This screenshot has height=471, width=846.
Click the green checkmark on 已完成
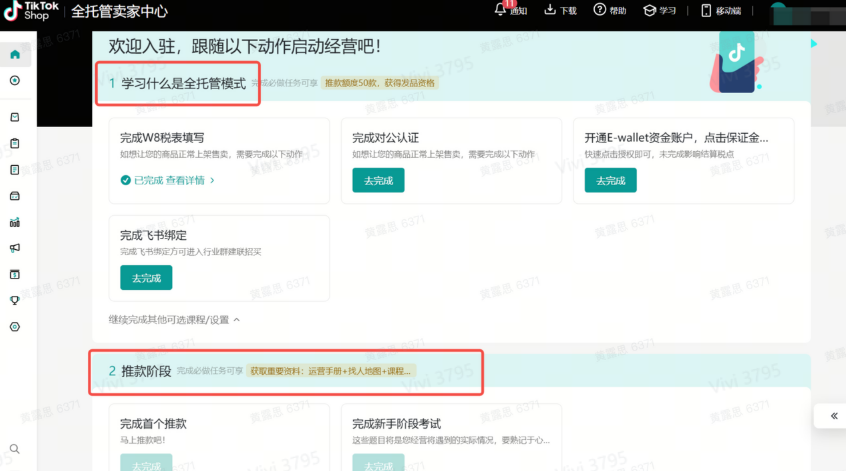pos(126,180)
